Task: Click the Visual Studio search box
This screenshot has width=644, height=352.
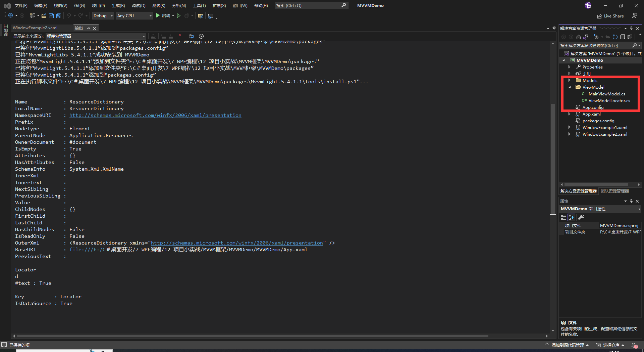Action: pyautogui.click(x=311, y=5)
